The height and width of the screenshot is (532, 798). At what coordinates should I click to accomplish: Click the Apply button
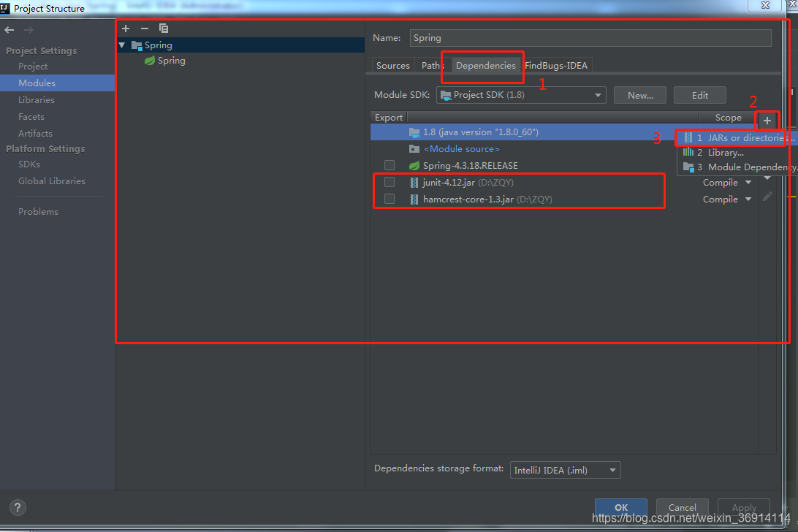[743, 507]
